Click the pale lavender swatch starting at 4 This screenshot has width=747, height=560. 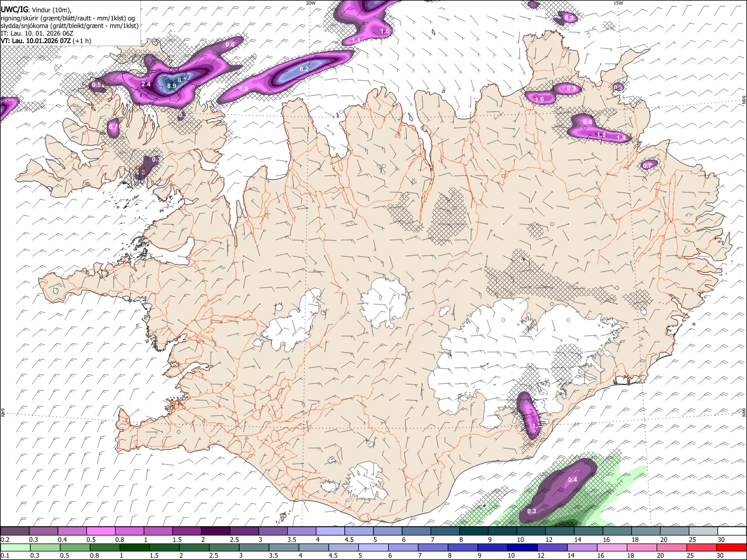330,531
